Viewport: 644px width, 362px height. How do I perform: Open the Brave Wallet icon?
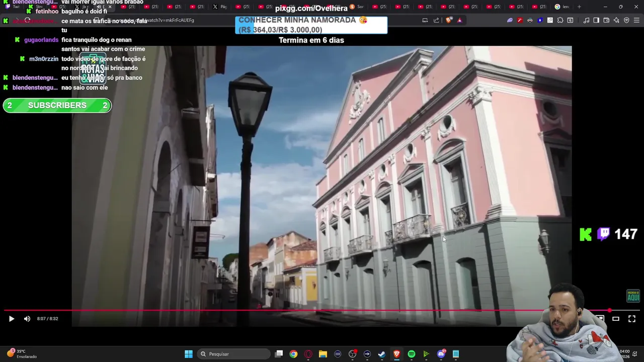pos(606,20)
